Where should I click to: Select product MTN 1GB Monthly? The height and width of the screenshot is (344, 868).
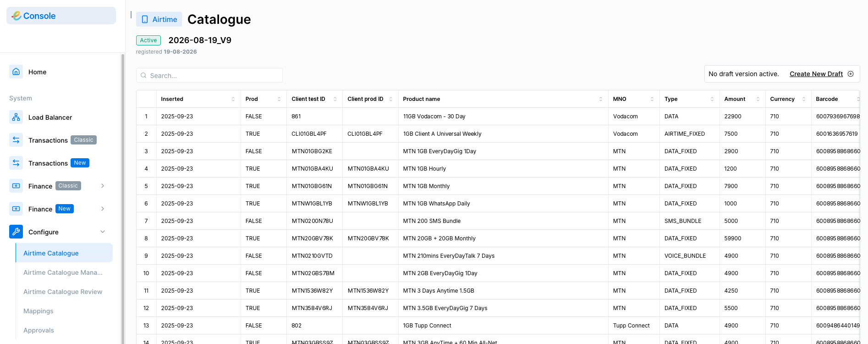[426, 186]
